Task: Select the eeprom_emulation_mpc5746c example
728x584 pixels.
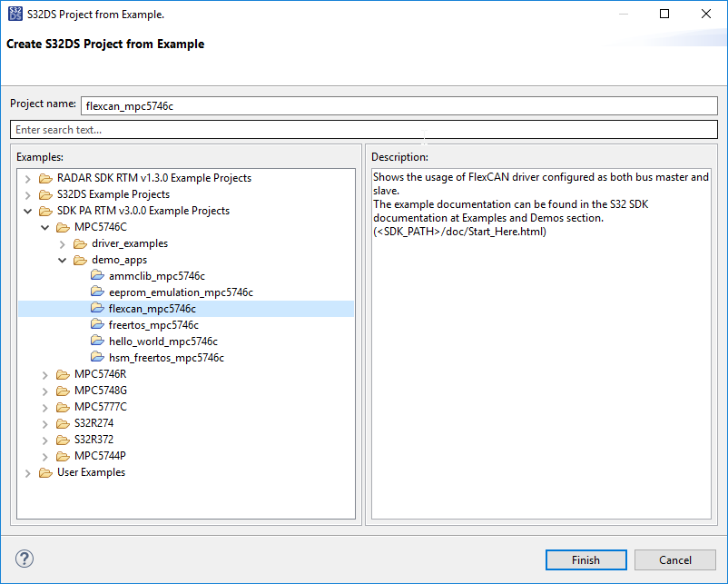Action: [180, 292]
